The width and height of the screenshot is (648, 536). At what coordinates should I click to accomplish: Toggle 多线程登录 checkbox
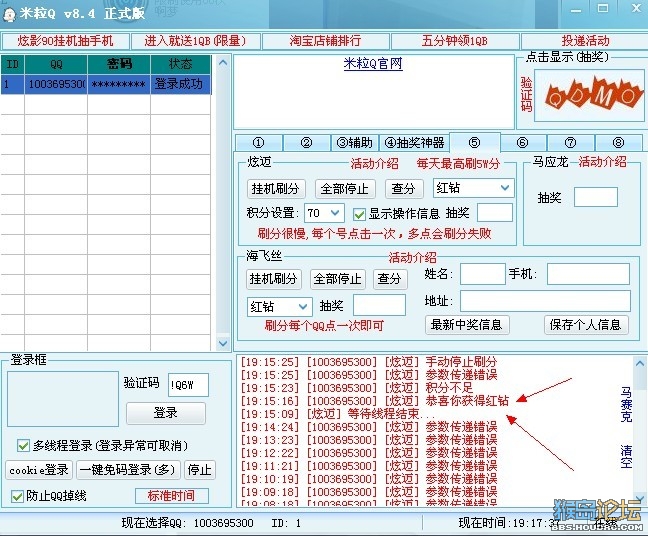click(x=23, y=446)
